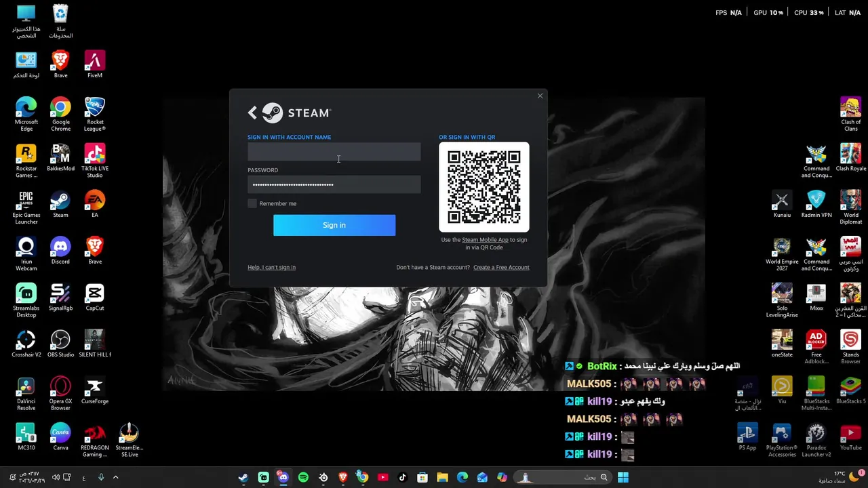This screenshot has height=488, width=868.
Task: Open Rockstar Games launcher desktop icon
Action: [x=26, y=161]
